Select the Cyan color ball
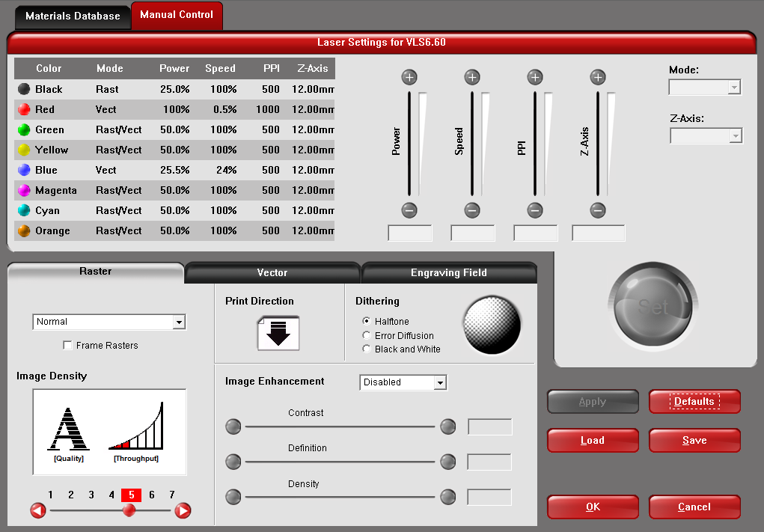The image size is (764, 532). [24, 210]
